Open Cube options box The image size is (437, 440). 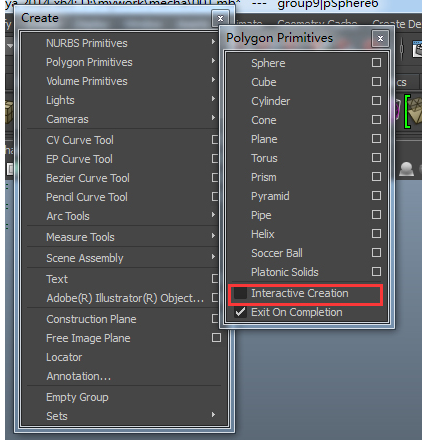(376, 82)
